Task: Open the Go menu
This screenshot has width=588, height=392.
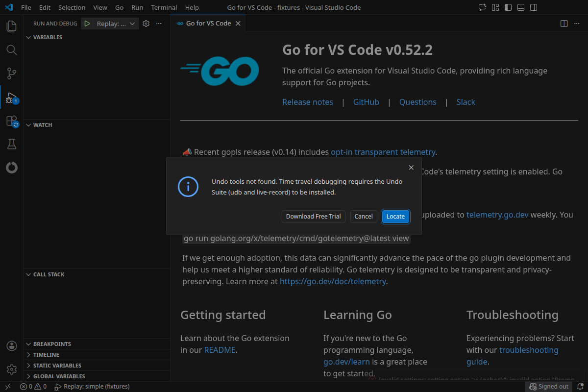Action: pos(119,7)
